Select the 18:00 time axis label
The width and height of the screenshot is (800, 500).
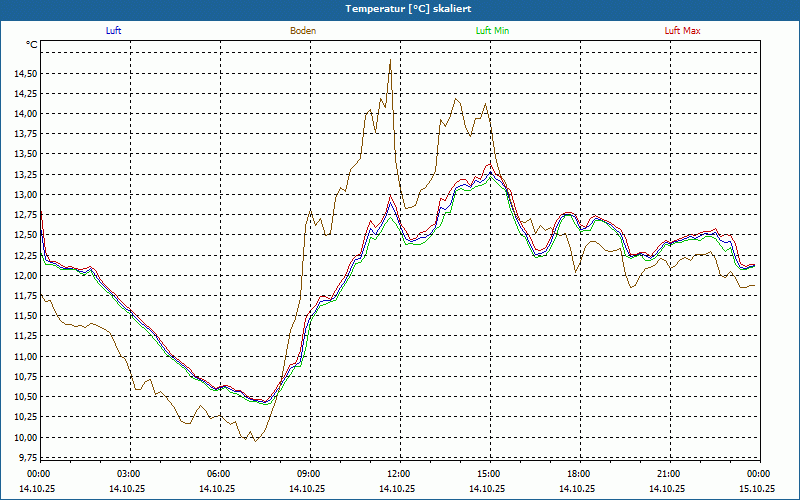coord(579,474)
